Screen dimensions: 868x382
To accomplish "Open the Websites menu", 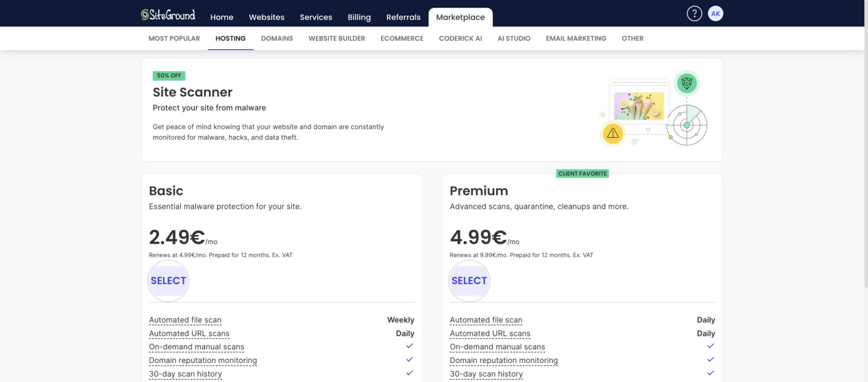I will (266, 17).
